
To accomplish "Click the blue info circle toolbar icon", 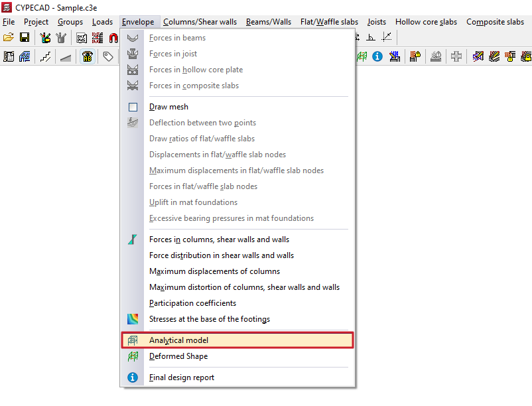I will (x=377, y=56).
